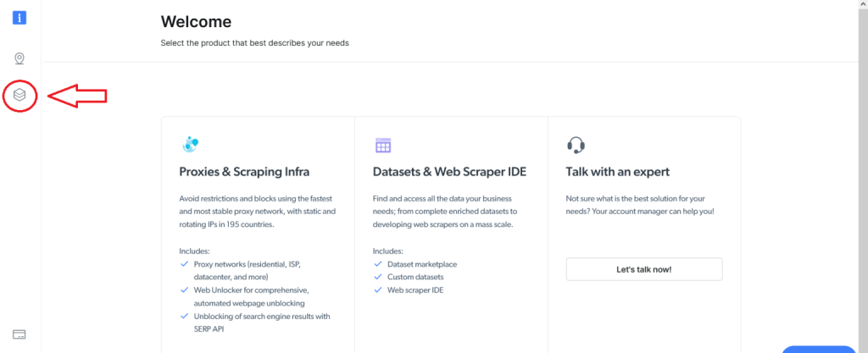Click checkmark beside Web Unlocker item
Screen dimensions: 868x353
184,290
